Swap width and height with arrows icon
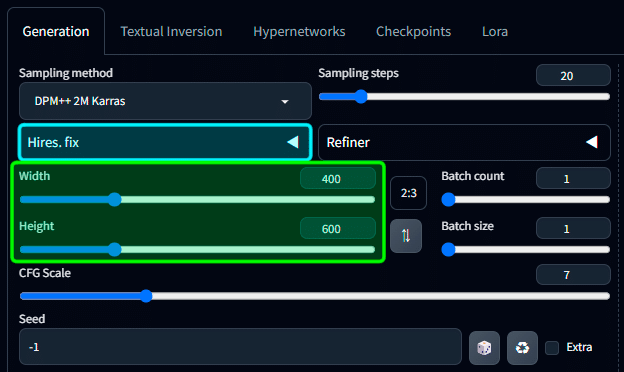Screen dimensions: 624x372 406,236
